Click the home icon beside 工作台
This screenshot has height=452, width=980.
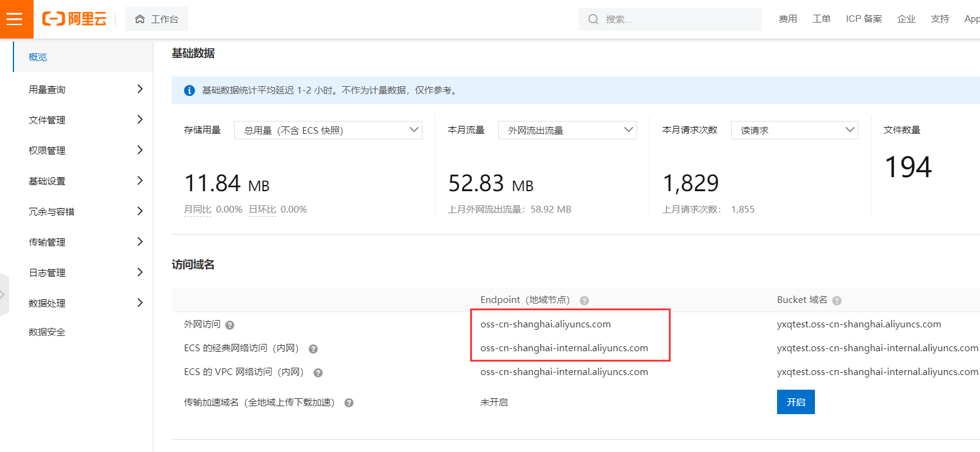[140, 19]
